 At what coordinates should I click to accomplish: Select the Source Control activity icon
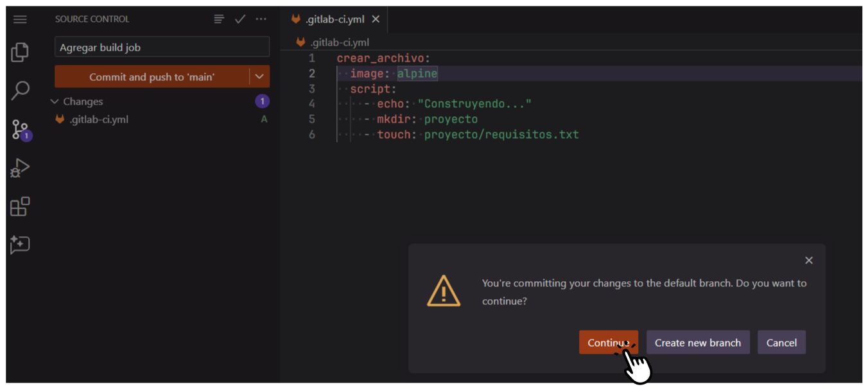pyautogui.click(x=20, y=130)
